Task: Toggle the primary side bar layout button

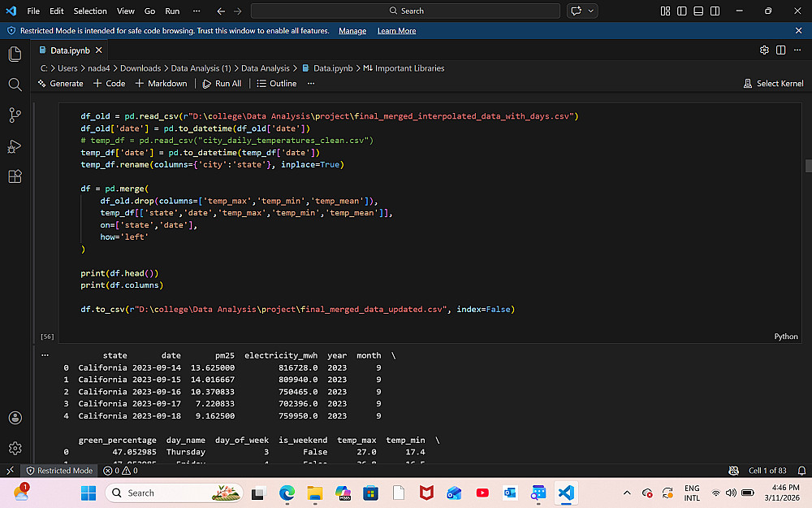Action: [x=681, y=11]
